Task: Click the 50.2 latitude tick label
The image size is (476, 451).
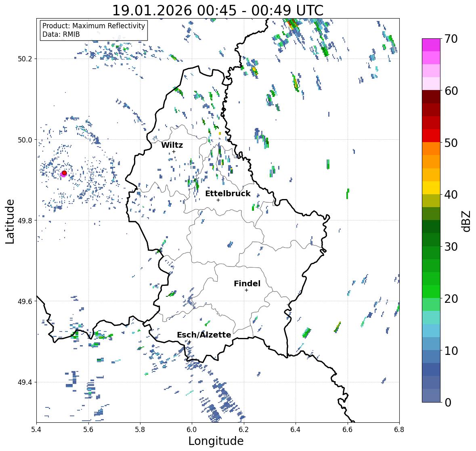Action: 25,59
